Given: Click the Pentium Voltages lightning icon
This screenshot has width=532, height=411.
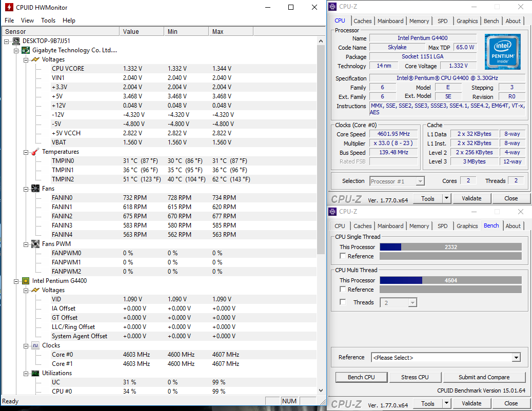Looking at the screenshot, I should pos(35,290).
